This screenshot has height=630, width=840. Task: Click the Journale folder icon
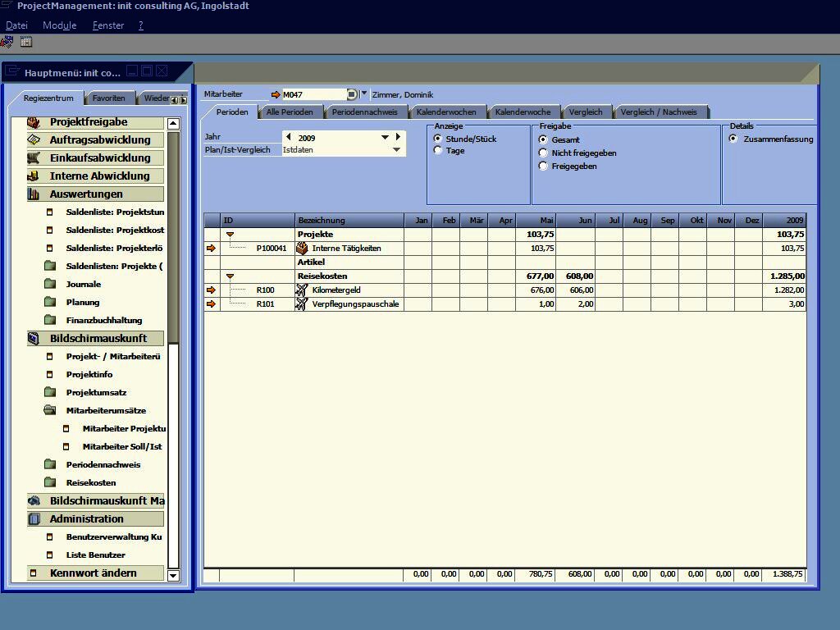[x=50, y=285]
